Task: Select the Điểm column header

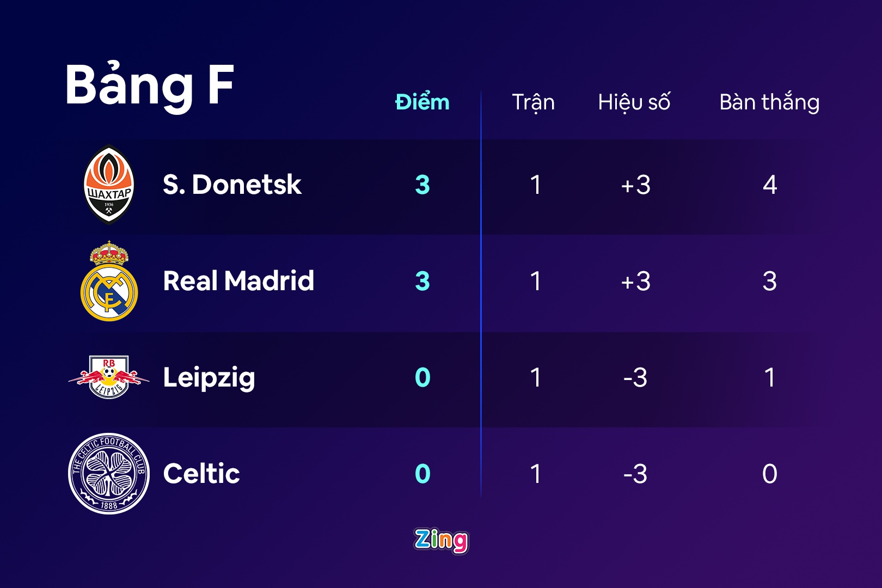Action: point(422,102)
